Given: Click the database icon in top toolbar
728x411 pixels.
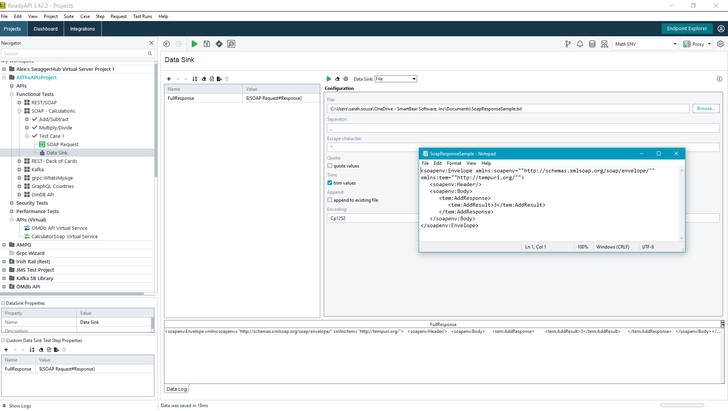Looking at the screenshot, I should click(593, 44).
